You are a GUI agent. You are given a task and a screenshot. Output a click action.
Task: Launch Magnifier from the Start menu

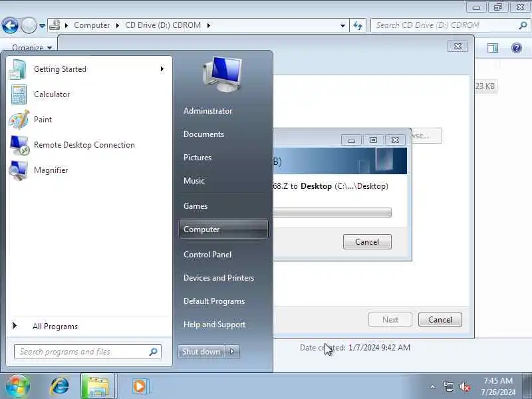(88, 170)
